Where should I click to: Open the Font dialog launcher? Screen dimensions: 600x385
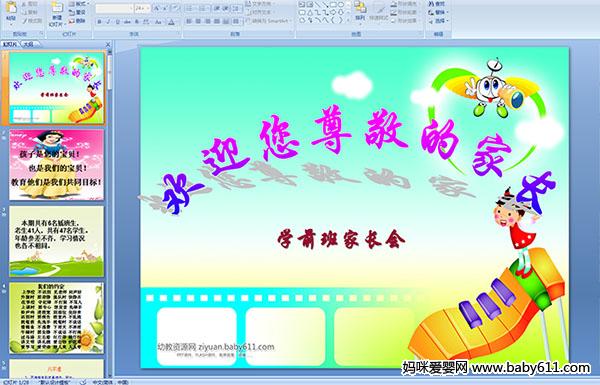(x=178, y=33)
